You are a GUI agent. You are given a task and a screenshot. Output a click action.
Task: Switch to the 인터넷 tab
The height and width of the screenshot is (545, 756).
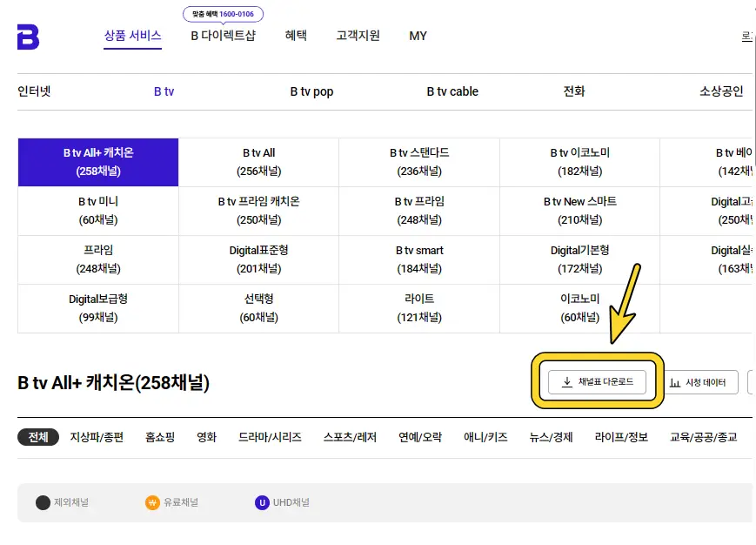coord(34,91)
